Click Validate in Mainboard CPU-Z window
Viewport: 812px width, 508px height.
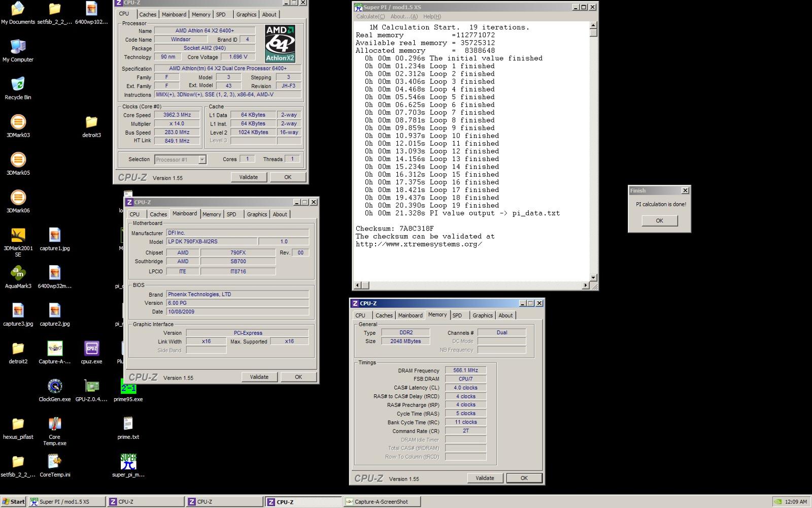click(x=259, y=376)
